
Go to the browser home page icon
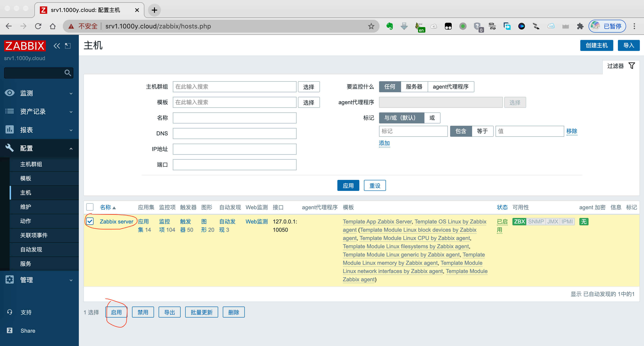click(x=52, y=26)
